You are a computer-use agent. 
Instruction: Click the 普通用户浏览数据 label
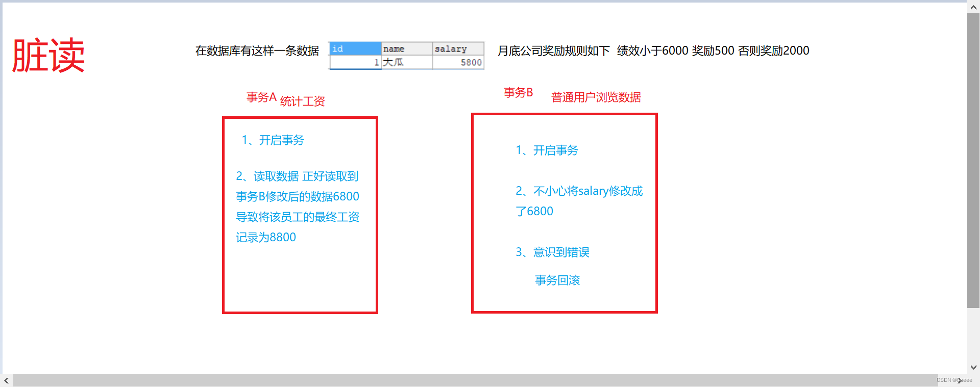pyautogui.click(x=596, y=97)
